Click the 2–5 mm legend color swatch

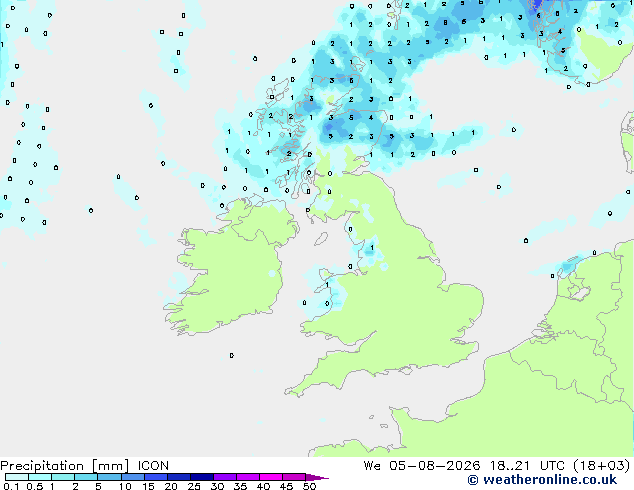86,477
